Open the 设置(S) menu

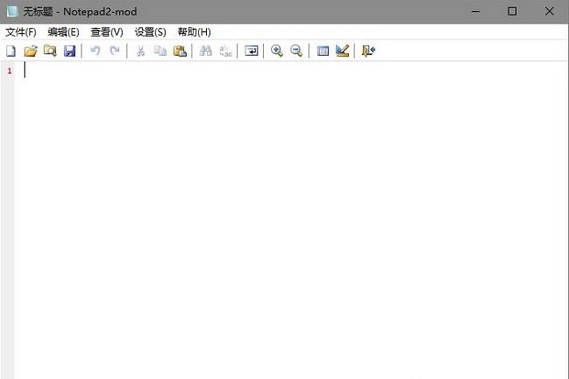click(150, 32)
